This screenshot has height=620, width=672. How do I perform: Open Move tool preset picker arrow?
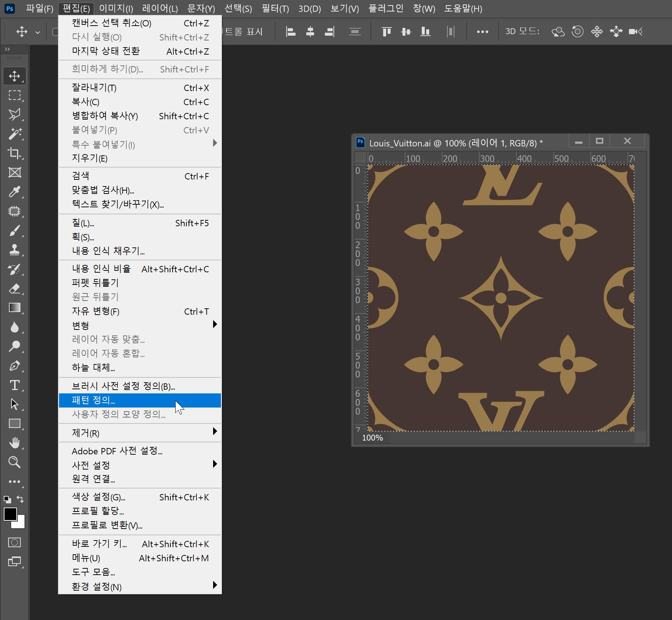pos(37,32)
